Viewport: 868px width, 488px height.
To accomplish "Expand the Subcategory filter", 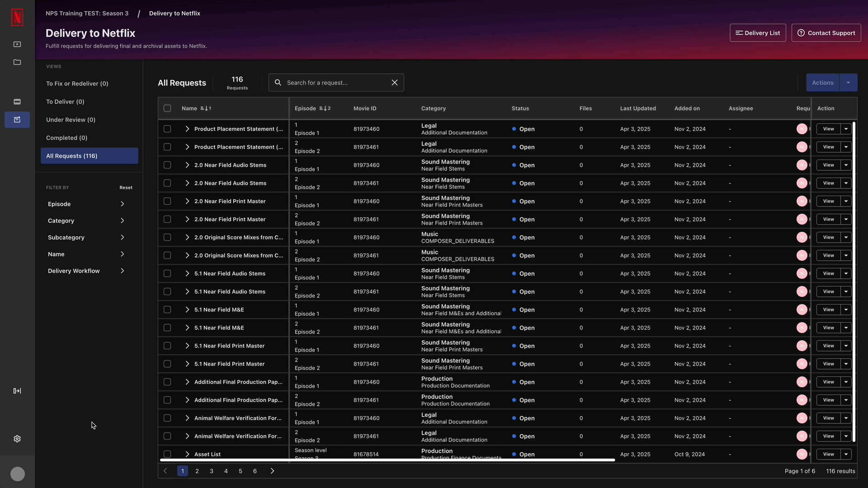I will [86, 238].
